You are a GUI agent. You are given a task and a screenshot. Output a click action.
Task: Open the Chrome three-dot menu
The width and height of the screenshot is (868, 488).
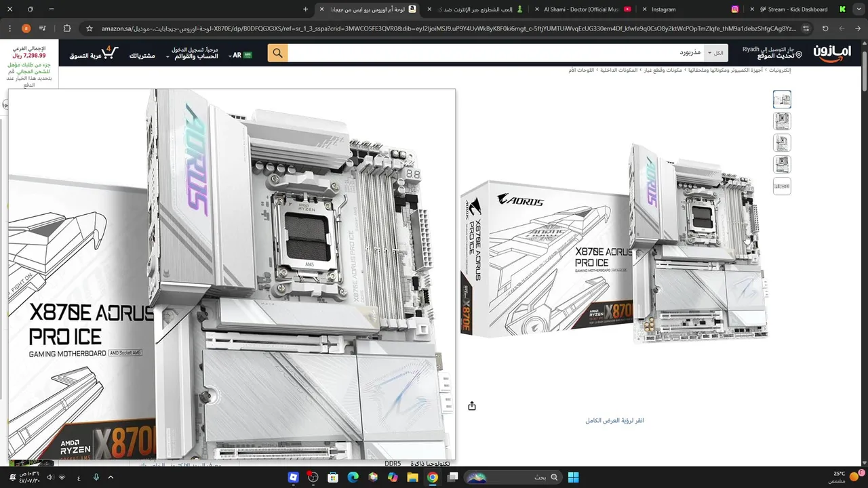click(x=9, y=28)
